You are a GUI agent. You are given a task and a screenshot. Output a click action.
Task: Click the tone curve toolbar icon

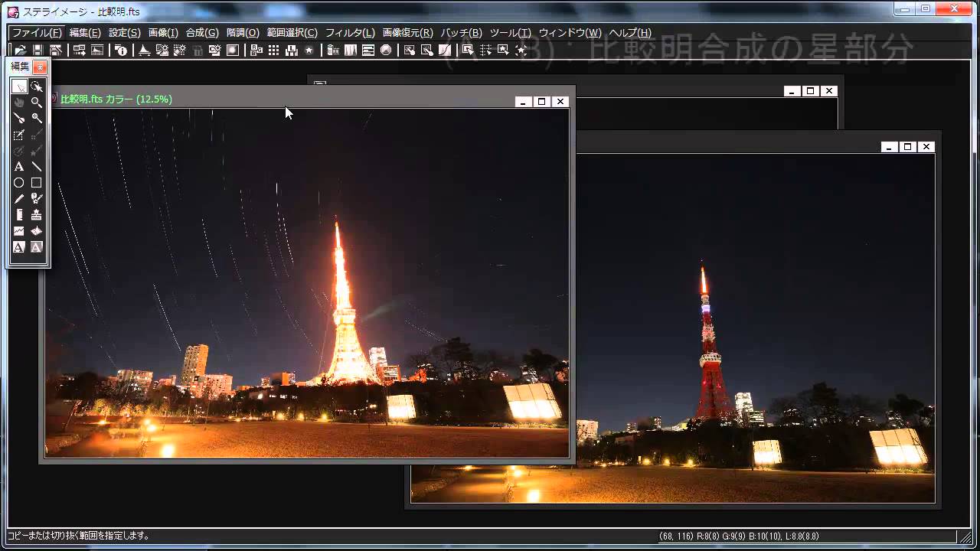pos(444,51)
